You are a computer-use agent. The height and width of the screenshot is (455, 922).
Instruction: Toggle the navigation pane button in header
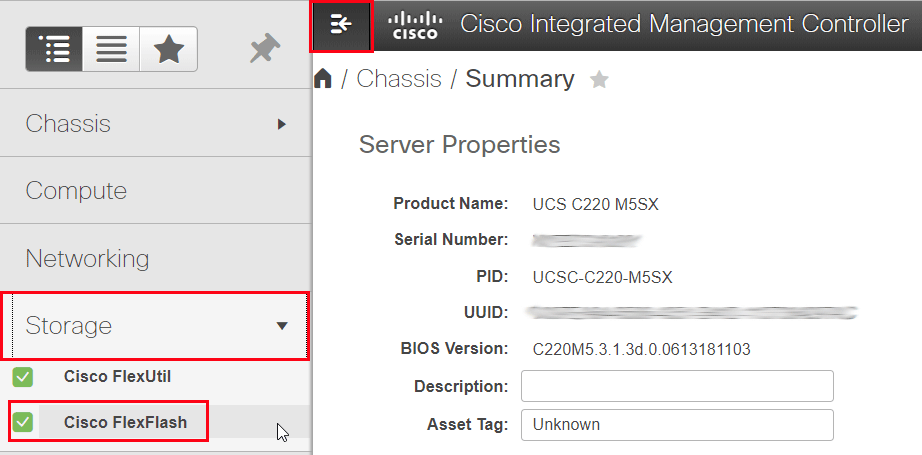(x=341, y=25)
